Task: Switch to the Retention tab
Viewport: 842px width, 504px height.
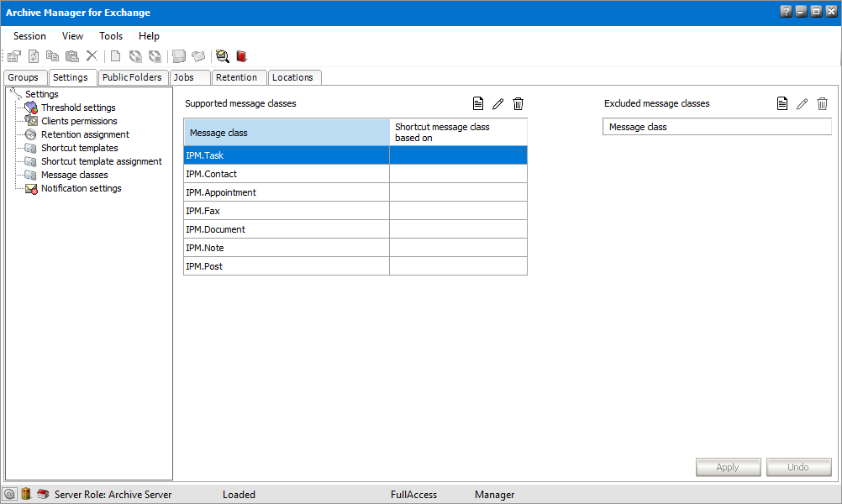Action: click(239, 77)
